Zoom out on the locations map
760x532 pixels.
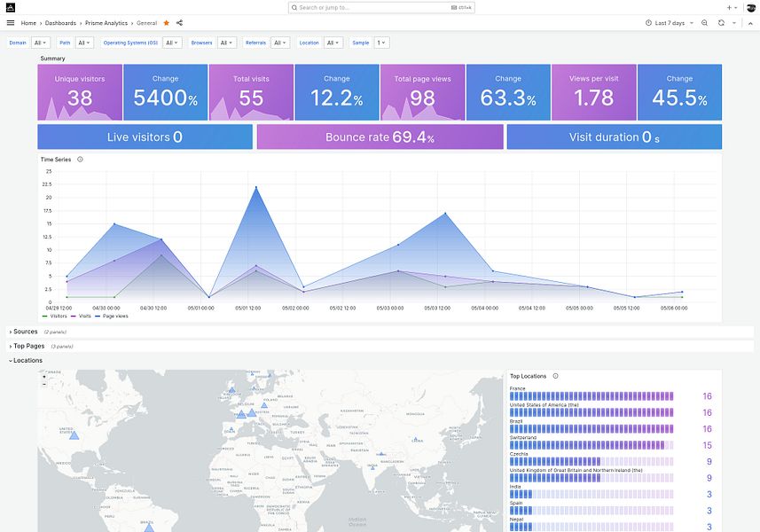43,386
